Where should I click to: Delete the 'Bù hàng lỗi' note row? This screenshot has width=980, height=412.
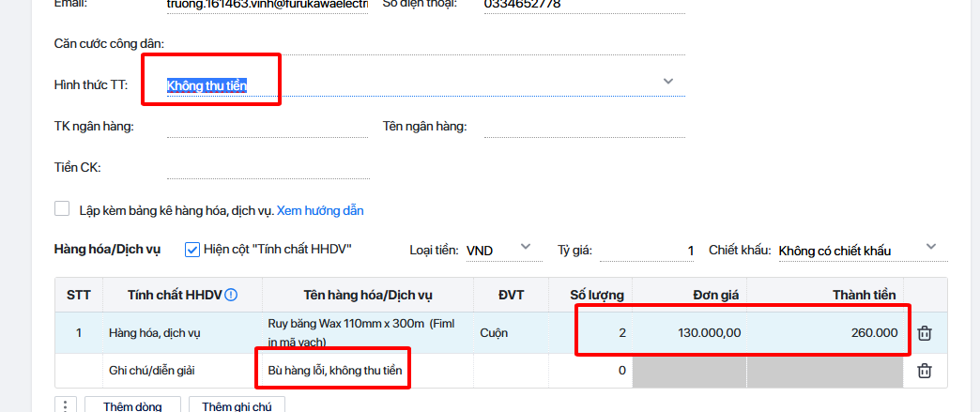pos(925,371)
